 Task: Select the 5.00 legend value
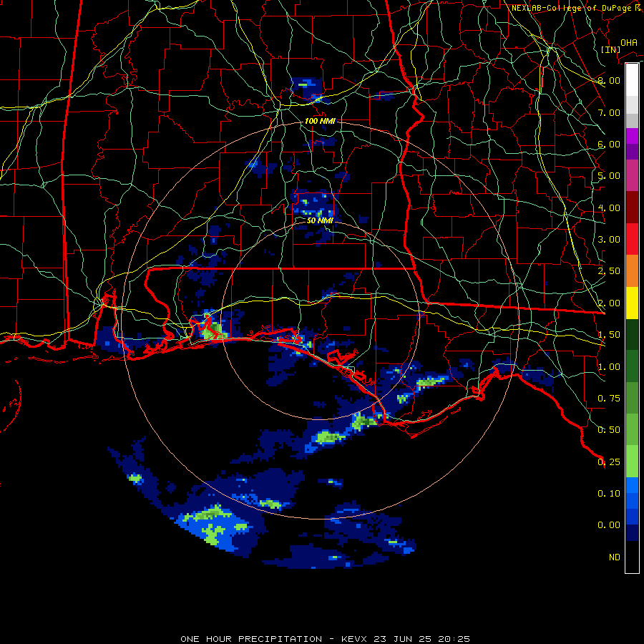pos(609,176)
